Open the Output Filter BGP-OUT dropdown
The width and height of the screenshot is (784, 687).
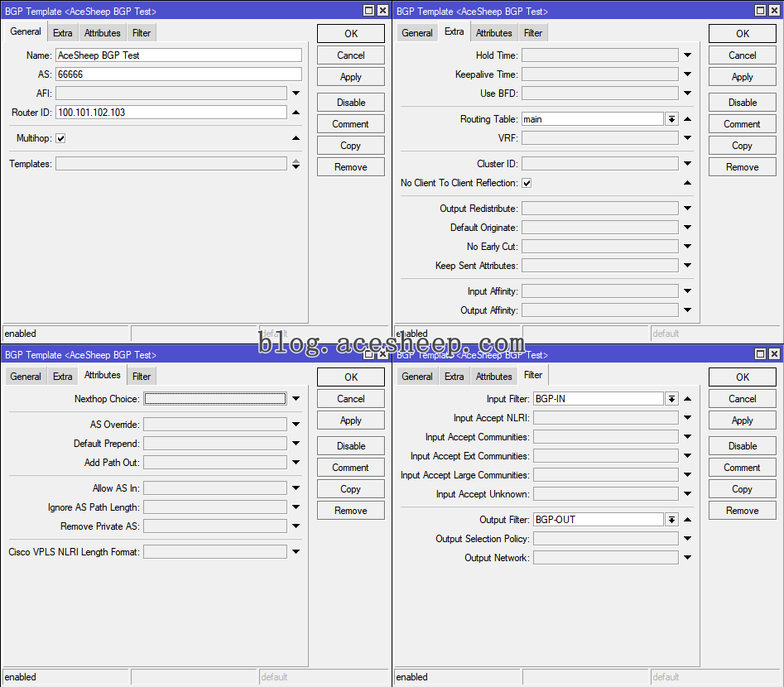coord(671,520)
